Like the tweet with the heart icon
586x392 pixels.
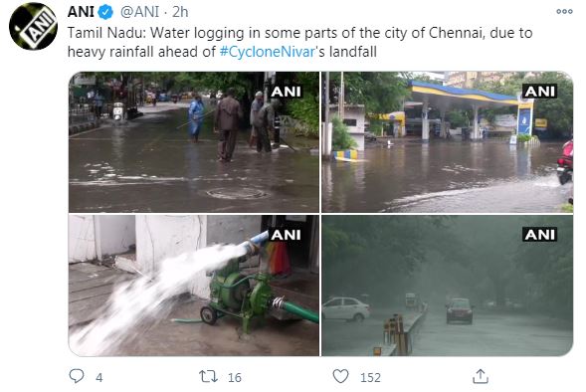coord(340,376)
